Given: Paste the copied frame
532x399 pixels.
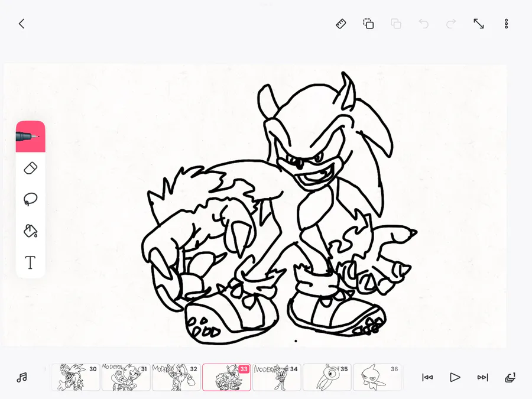Looking at the screenshot, I should coord(396,24).
